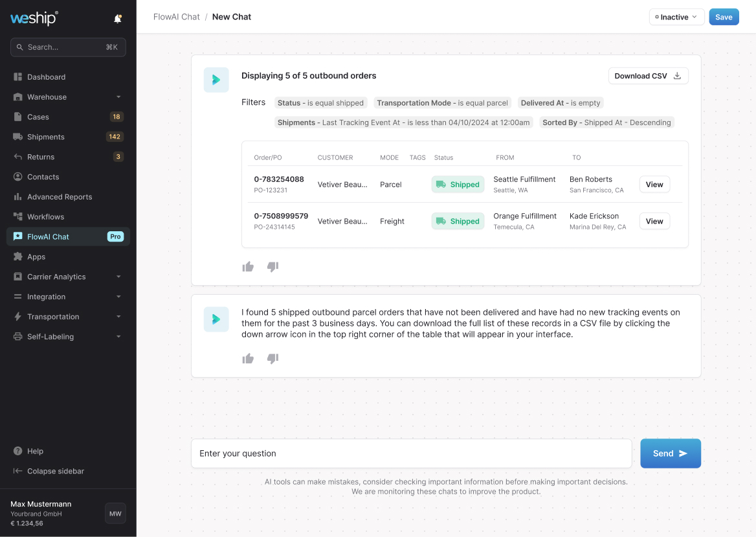756x537 pixels.
Task: Thumbs down the orders table response
Action: point(272,267)
